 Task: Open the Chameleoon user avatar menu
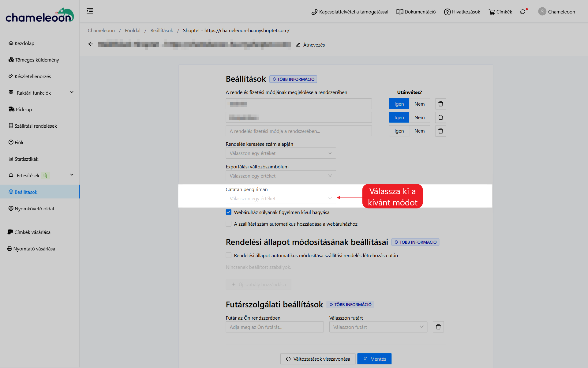click(x=542, y=12)
